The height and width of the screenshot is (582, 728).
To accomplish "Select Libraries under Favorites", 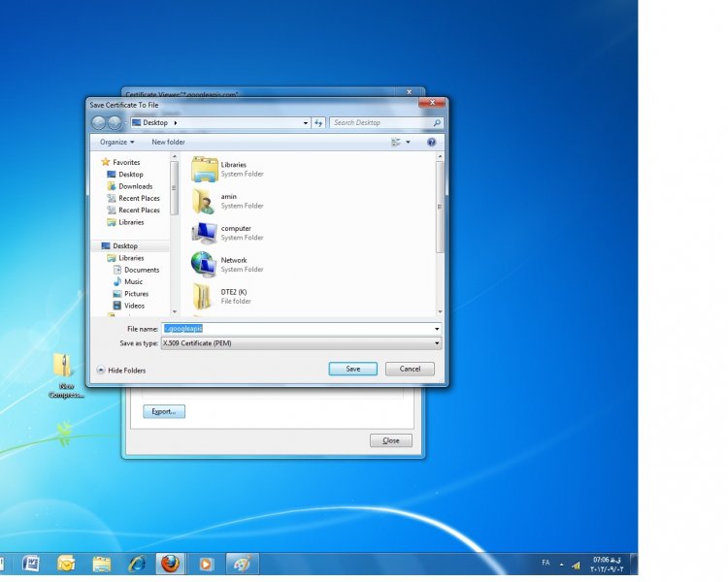I will (x=126, y=222).
